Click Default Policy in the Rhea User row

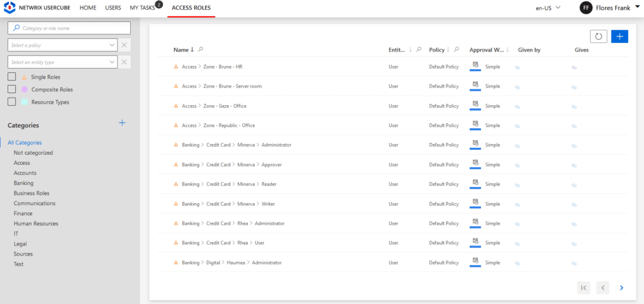[x=444, y=243]
